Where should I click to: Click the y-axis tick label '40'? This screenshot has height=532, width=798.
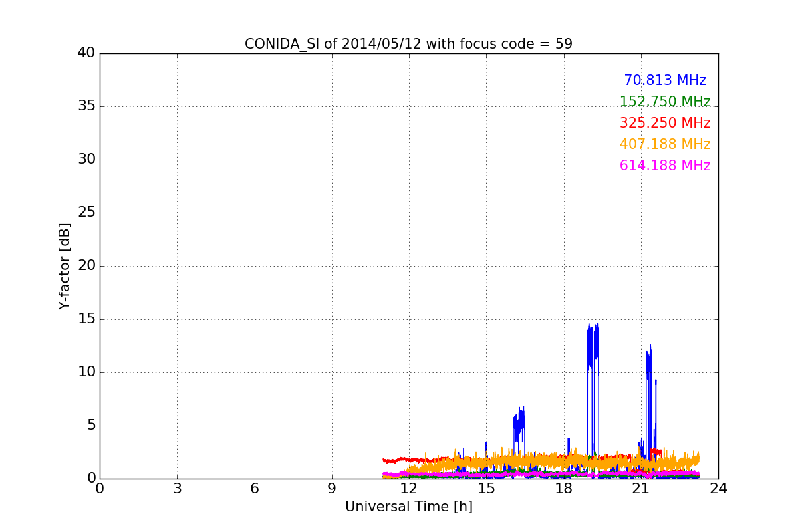point(86,53)
